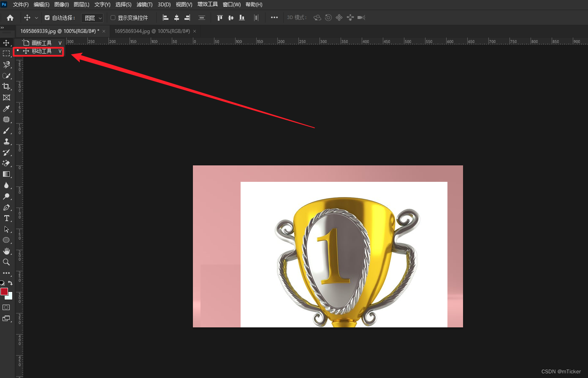588x378 pixels.
Task: Open the 图像(I) menu
Action: click(x=62, y=5)
